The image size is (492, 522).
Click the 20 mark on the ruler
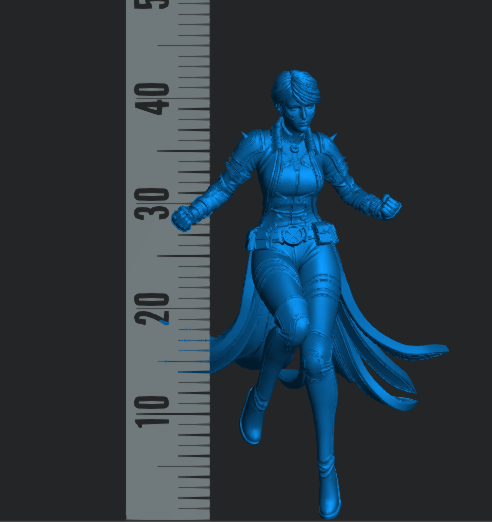click(x=152, y=309)
